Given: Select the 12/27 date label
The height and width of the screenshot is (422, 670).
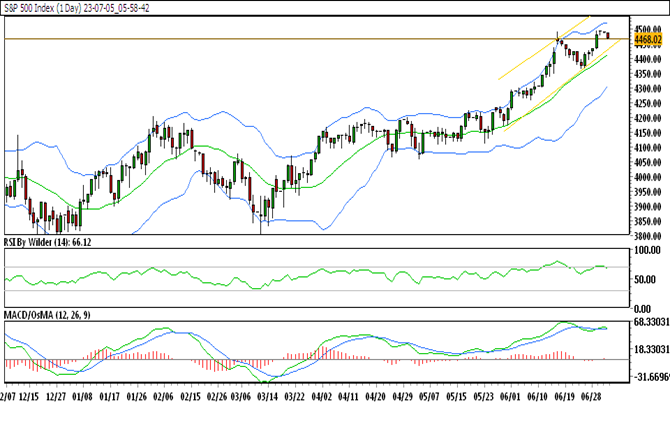Looking at the screenshot, I should click(56, 397).
